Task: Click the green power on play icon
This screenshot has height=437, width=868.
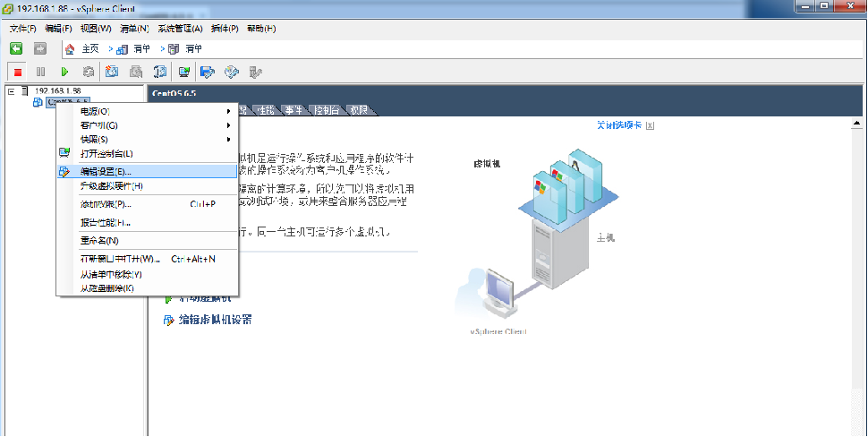Action: coord(64,72)
